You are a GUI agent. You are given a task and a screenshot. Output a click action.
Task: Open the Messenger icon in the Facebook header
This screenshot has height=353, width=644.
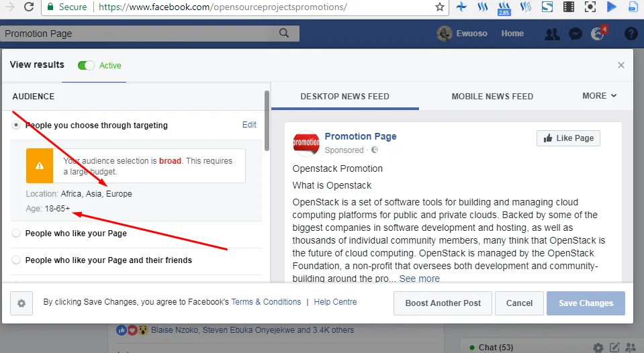click(576, 34)
